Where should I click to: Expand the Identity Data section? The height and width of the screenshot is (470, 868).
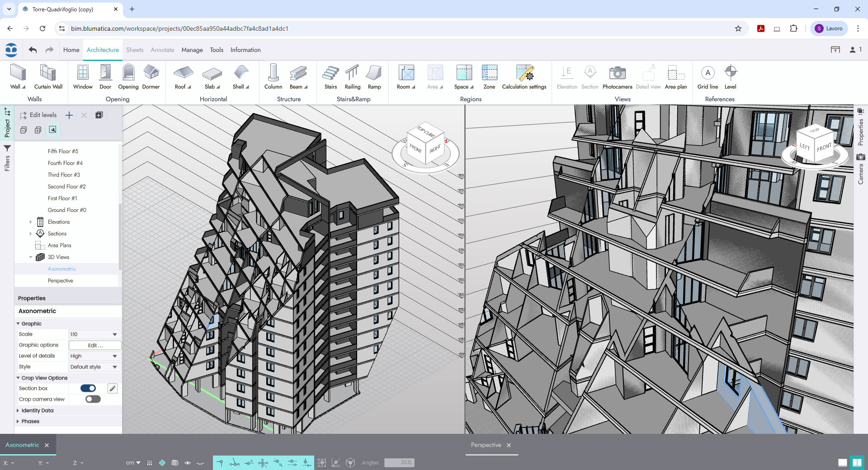(x=37, y=410)
